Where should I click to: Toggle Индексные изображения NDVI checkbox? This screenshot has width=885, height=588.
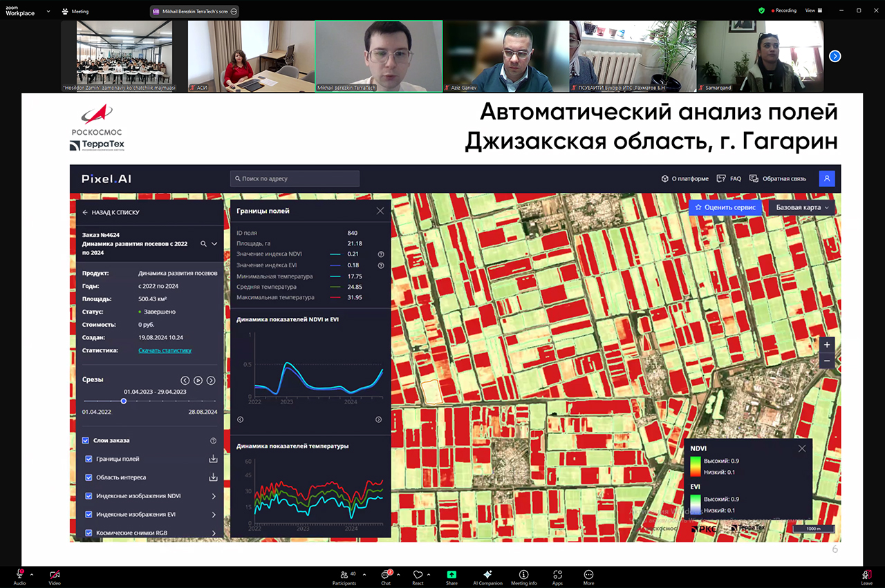tap(88, 496)
